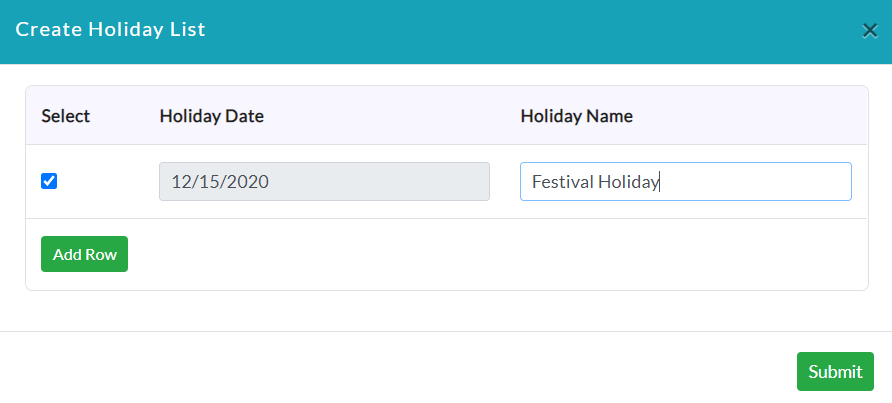This screenshot has height=403, width=892.
Task: Toggle the checkbox beside 12/15/2020
Action: point(49,182)
